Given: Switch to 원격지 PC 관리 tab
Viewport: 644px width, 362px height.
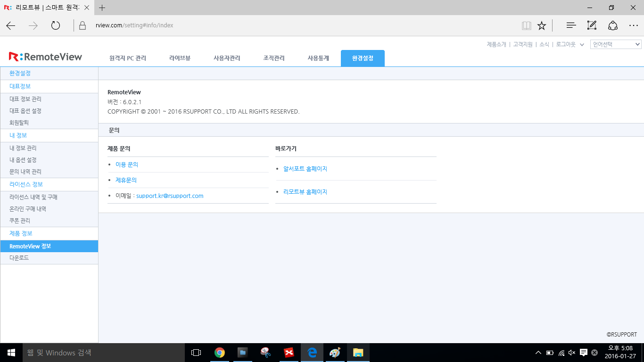Looking at the screenshot, I should click(x=127, y=58).
